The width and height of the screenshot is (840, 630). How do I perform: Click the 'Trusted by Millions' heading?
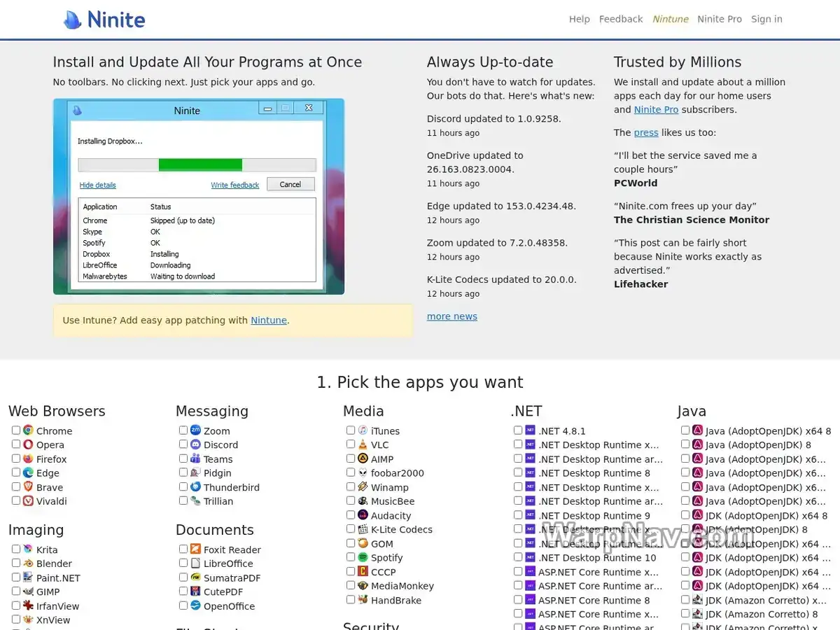coord(678,62)
